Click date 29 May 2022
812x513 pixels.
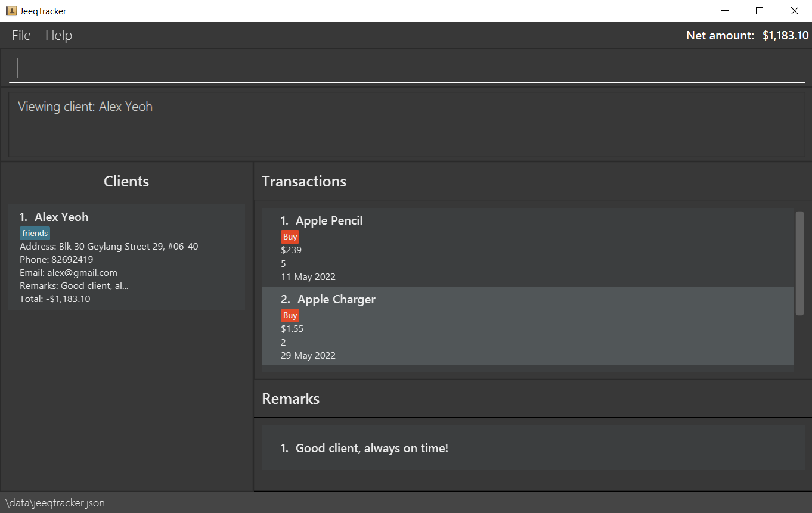point(308,355)
